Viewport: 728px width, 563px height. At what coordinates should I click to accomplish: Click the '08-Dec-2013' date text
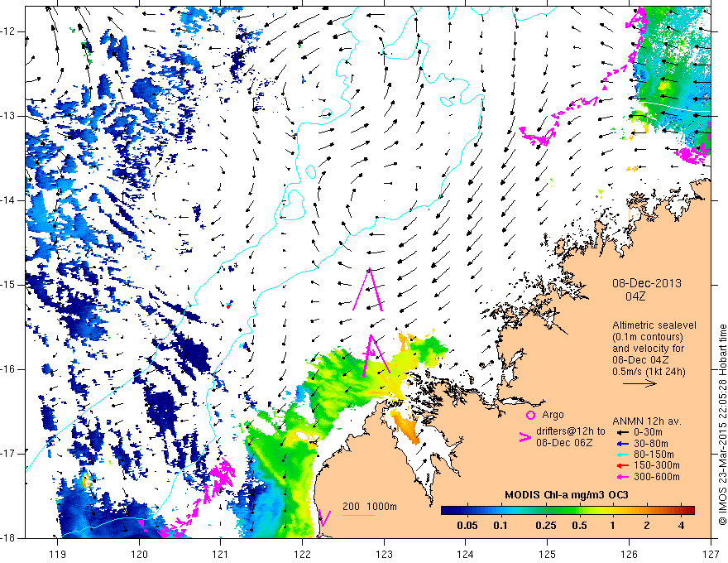tap(647, 283)
